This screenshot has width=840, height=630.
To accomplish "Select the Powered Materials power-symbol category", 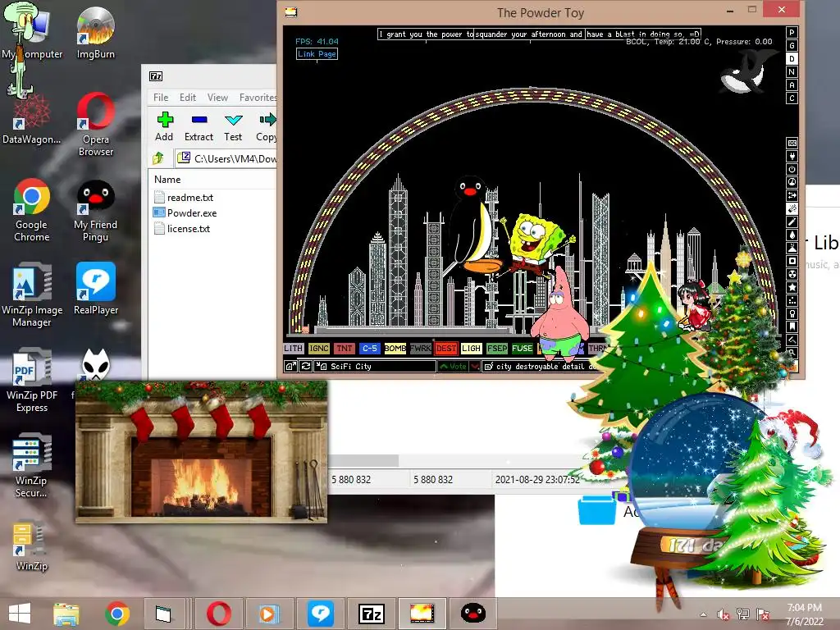I will pos(792,169).
